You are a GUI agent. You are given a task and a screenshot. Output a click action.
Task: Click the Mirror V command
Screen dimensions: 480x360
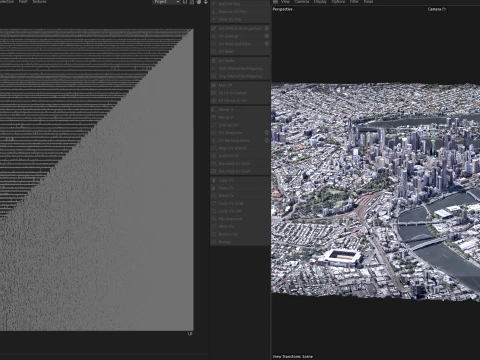240,117
